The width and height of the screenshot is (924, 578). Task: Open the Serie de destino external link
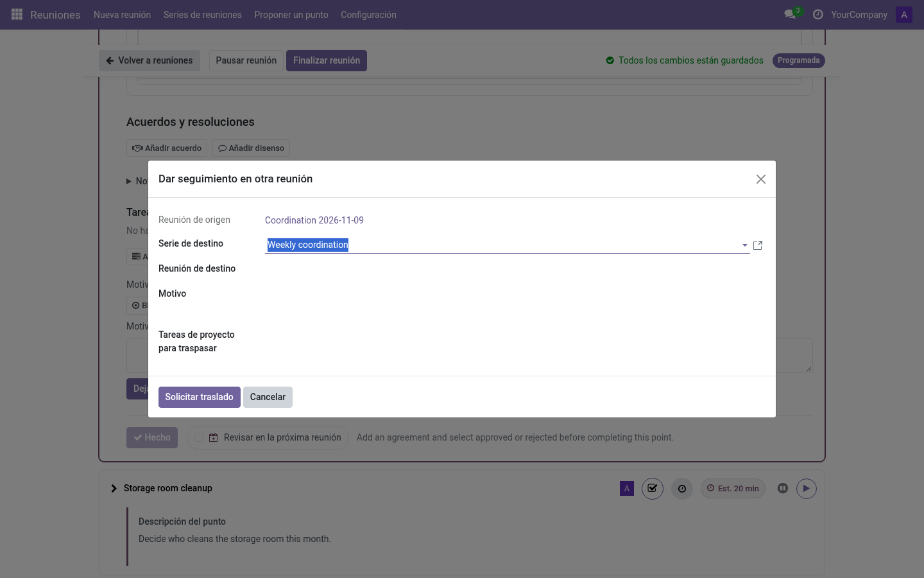tap(758, 245)
